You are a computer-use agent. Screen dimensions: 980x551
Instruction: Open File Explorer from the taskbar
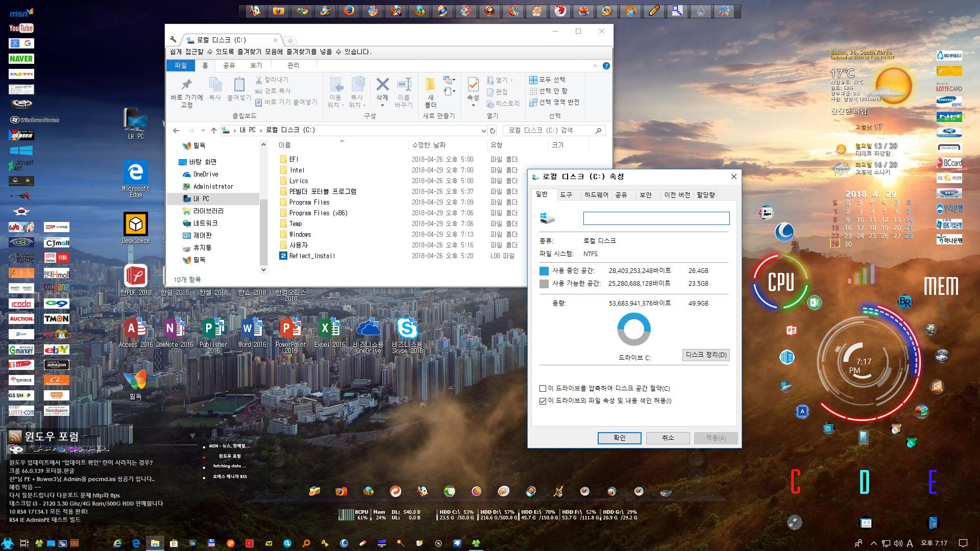(155, 543)
